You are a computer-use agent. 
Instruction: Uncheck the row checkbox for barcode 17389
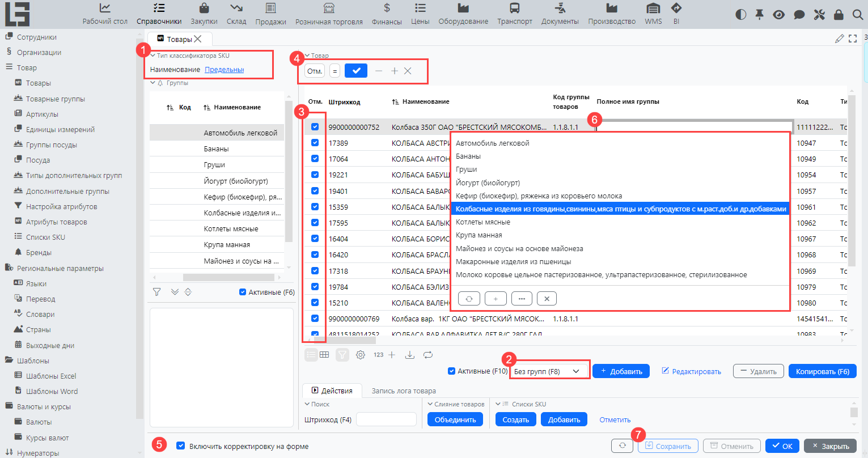click(x=315, y=143)
